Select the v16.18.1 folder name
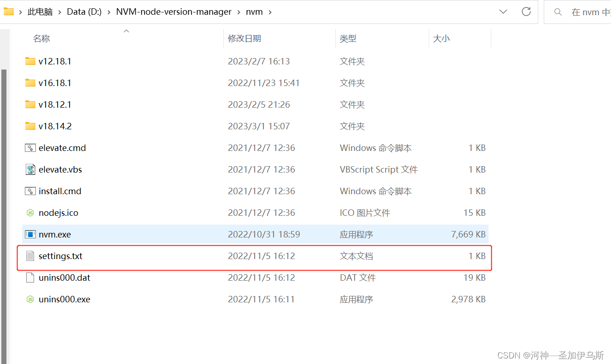Viewport: 611px width, 364px height. (x=55, y=83)
